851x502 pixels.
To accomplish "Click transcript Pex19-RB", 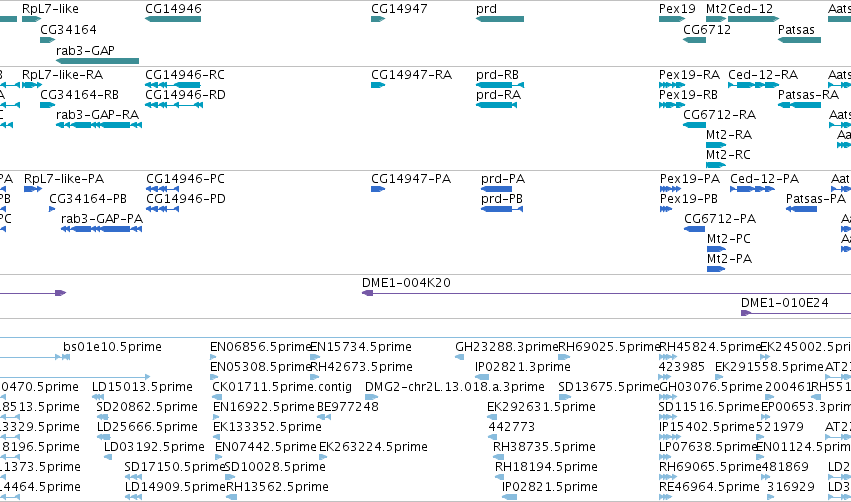I will point(672,105).
